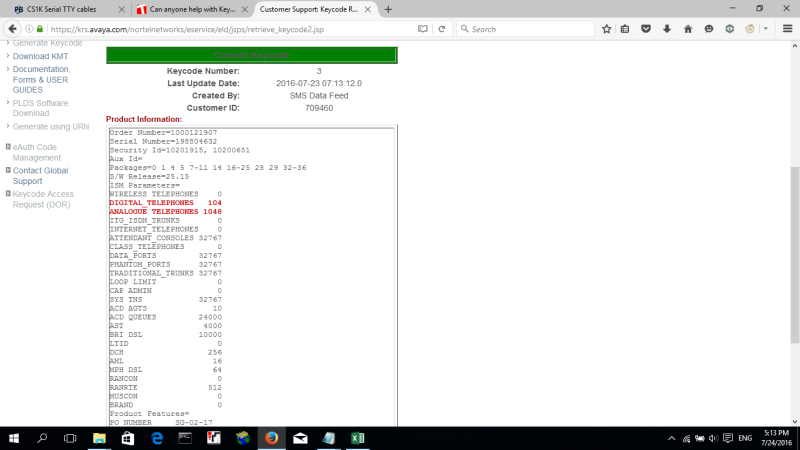This screenshot has width=800, height=450.
Task: Show bookmarks list icon
Action: point(625,29)
